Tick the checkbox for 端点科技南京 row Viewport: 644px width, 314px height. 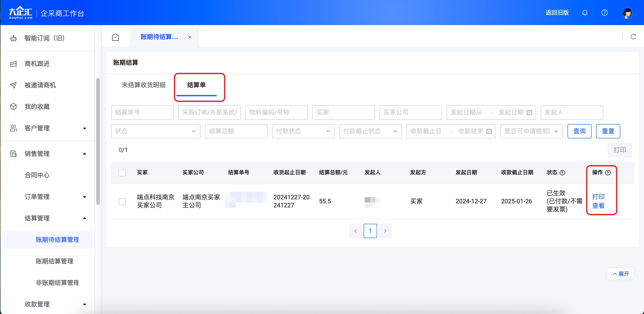click(122, 202)
